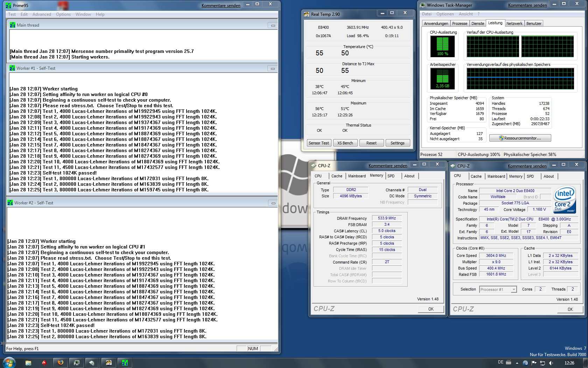Click the Prime95 title bar icon
The image size is (588, 368).
click(8, 5)
